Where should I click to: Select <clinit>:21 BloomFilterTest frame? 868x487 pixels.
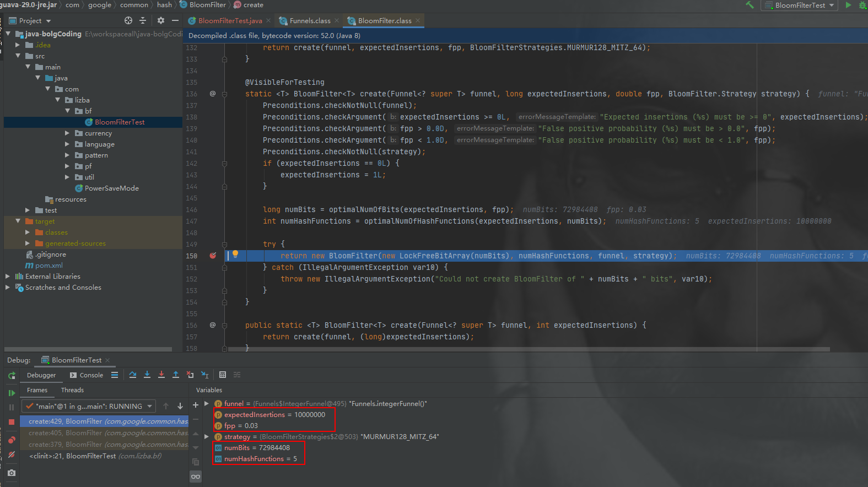click(x=105, y=456)
